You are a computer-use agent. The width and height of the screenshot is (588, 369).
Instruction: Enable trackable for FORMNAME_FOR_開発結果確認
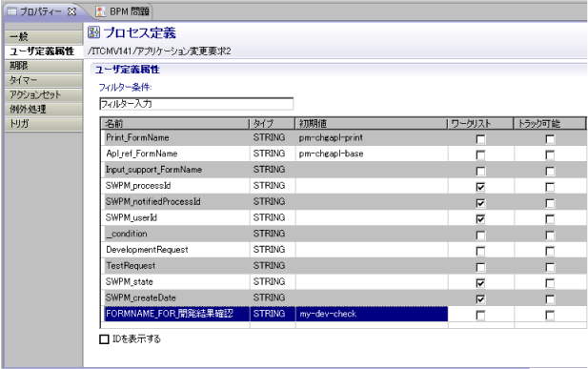pyautogui.click(x=550, y=316)
